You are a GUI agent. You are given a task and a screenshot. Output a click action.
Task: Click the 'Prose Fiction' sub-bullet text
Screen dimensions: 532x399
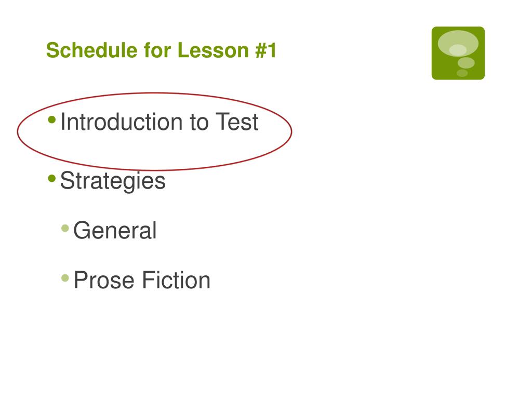[142, 280]
